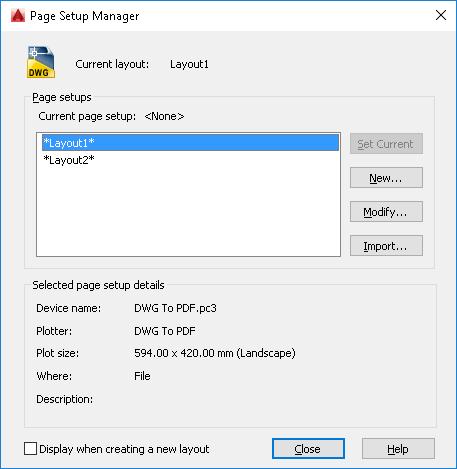Viewport: 457px width, 469px height.
Task: Click the Close button at the bottom
Action: 308,449
